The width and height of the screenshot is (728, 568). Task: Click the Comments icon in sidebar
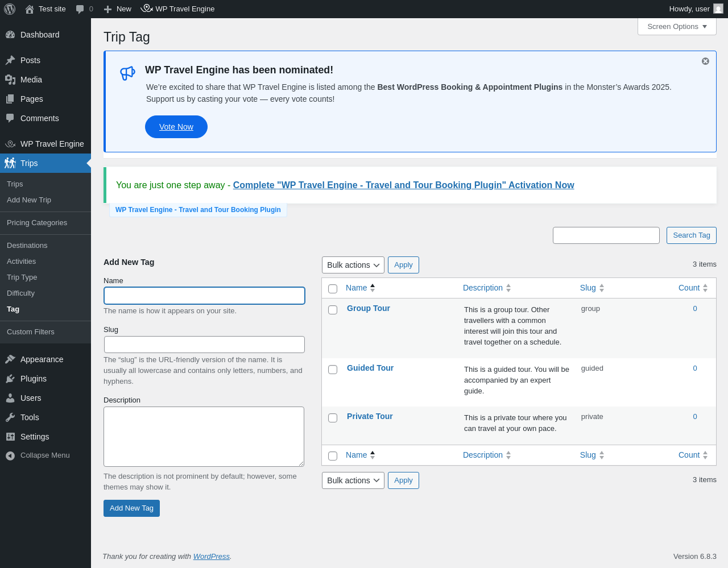point(10,118)
